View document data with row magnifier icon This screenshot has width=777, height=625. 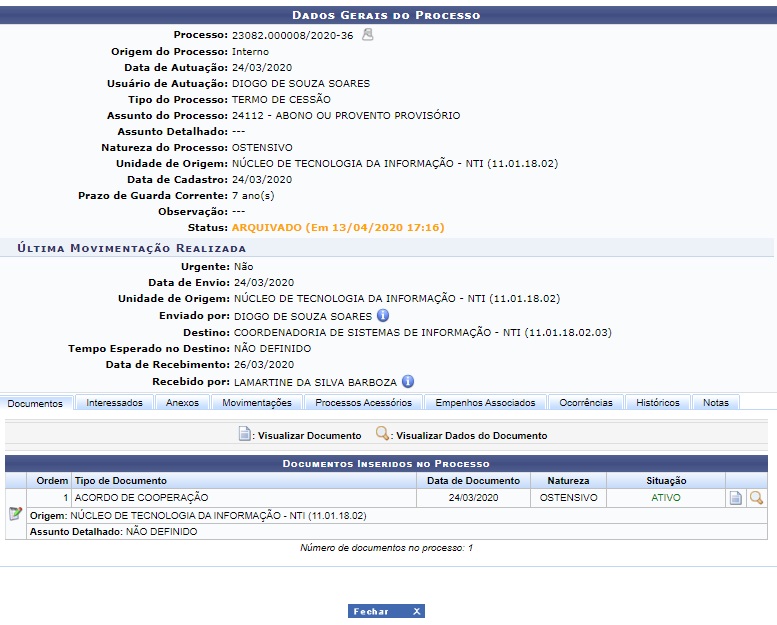click(756, 498)
